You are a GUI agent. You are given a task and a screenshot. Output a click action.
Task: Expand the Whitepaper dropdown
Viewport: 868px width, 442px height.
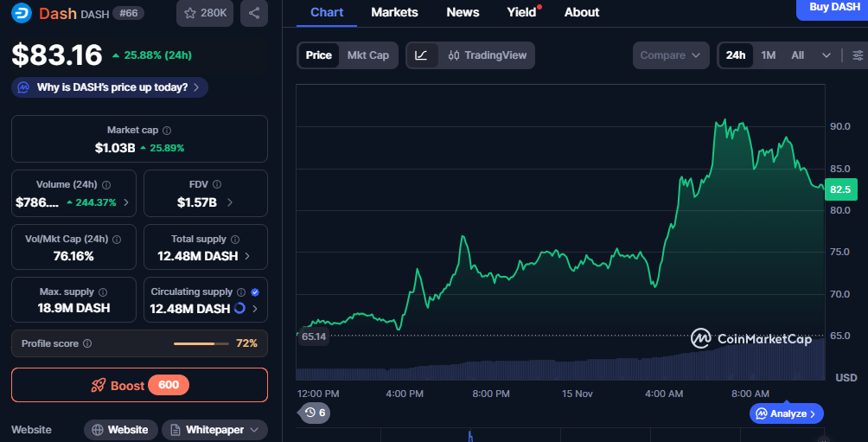(x=214, y=430)
